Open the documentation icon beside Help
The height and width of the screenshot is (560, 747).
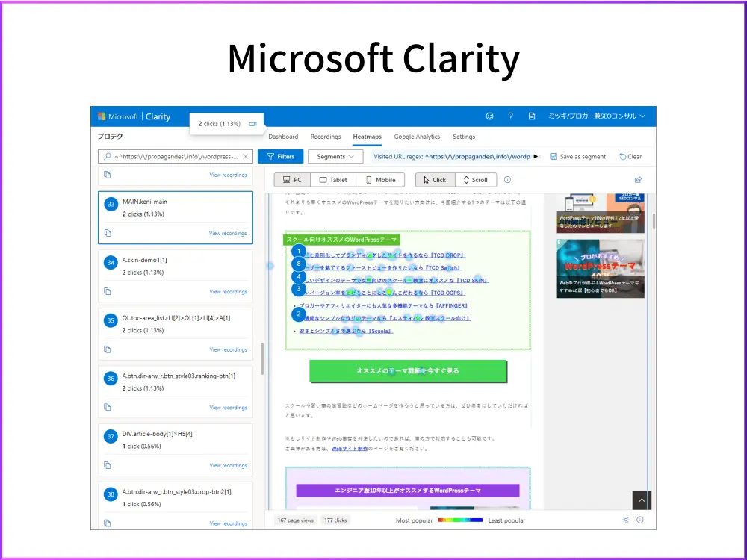[531, 116]
